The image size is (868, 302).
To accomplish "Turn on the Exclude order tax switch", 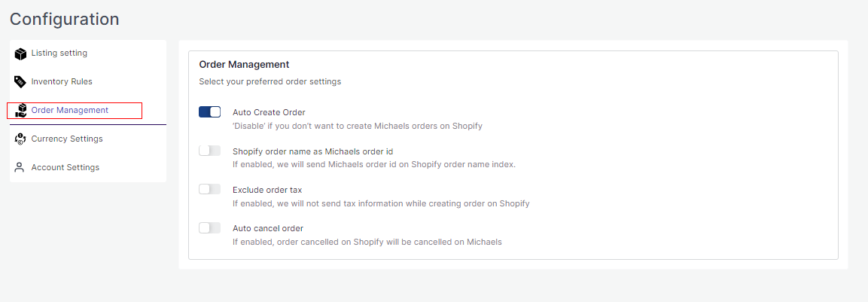I will tap(209, 189).
